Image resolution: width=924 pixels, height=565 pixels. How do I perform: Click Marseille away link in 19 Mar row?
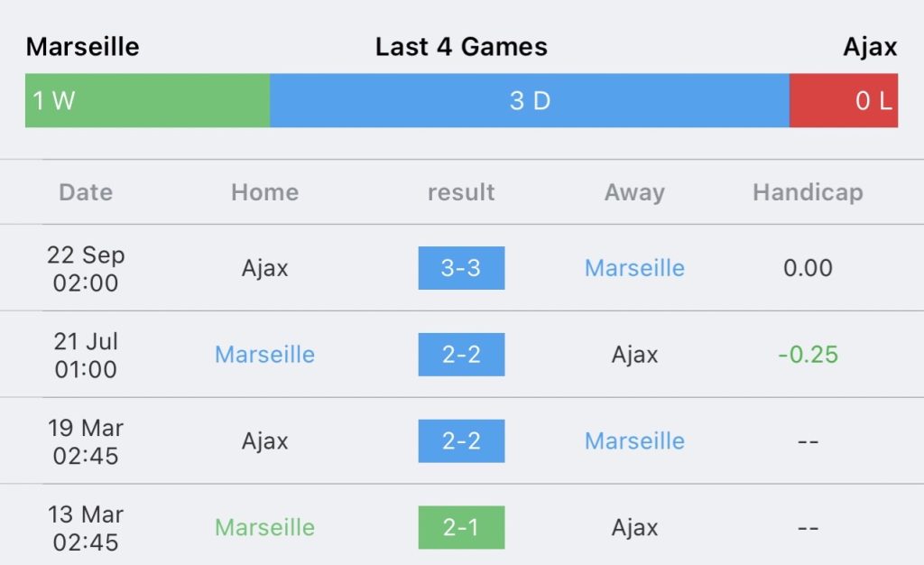coord(634,440)
